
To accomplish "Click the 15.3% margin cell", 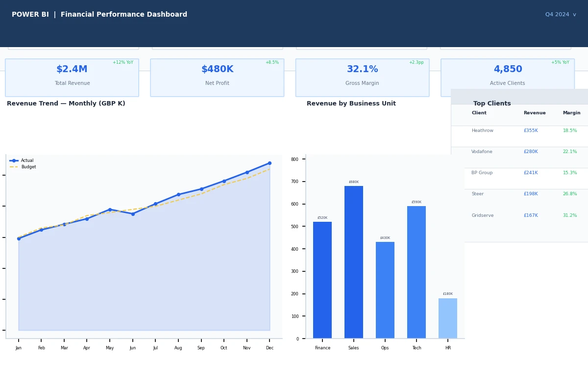I will (570, 173).
